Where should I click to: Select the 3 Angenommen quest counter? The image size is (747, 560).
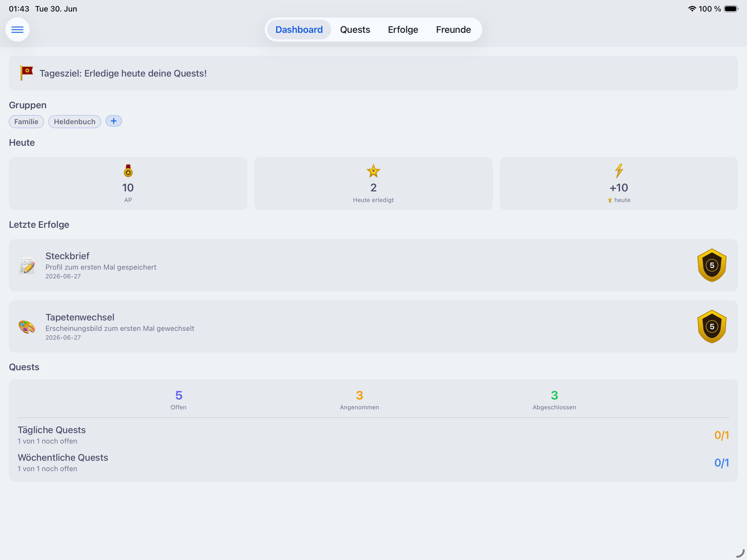point(359,400)
